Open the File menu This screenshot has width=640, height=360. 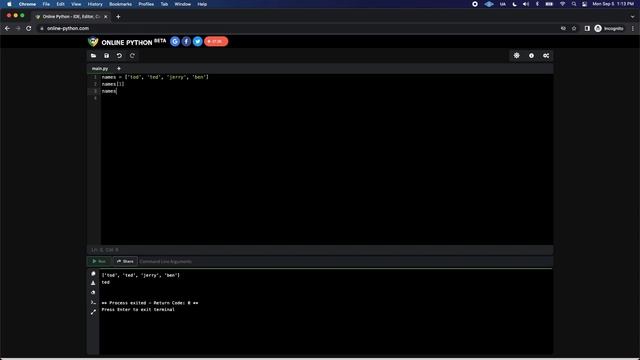coord(46,4)
